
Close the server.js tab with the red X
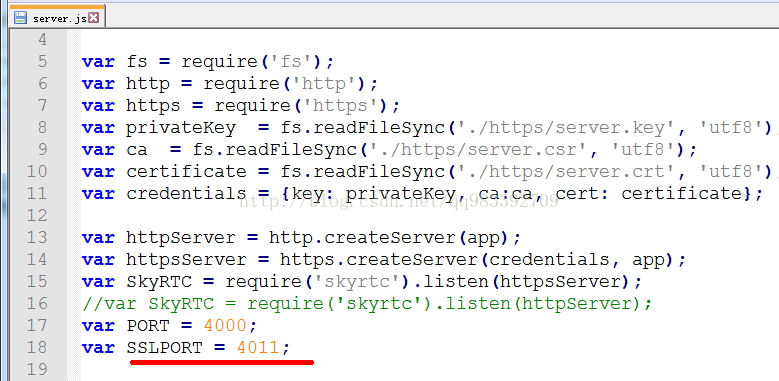(93, 18)
